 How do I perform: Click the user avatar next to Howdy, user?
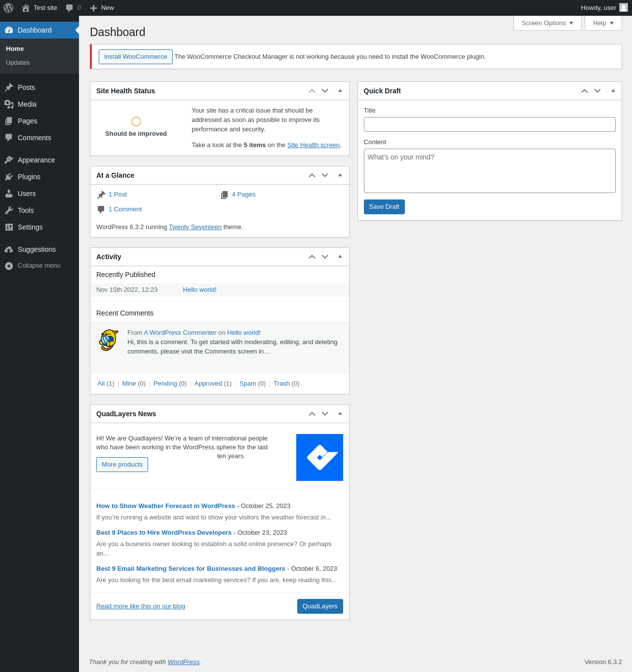pos(624,7)
